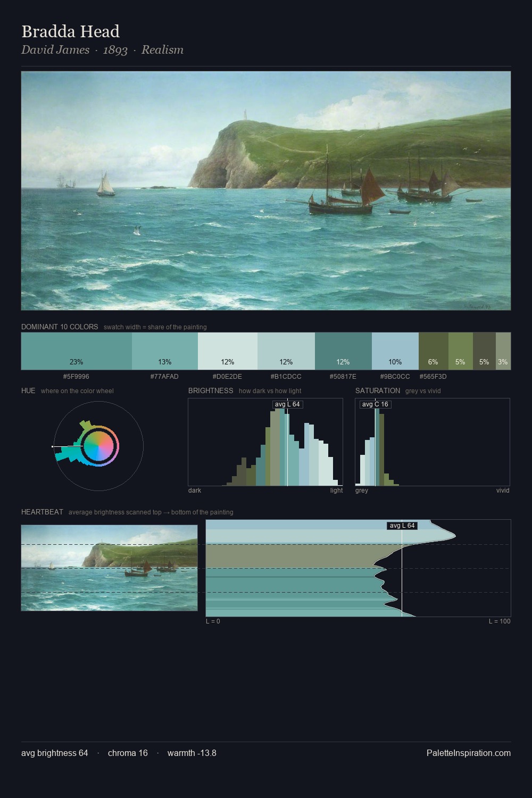Click the 23% swatch #5F9996
This screenshot has width=532, height=798.
point(77,351)
